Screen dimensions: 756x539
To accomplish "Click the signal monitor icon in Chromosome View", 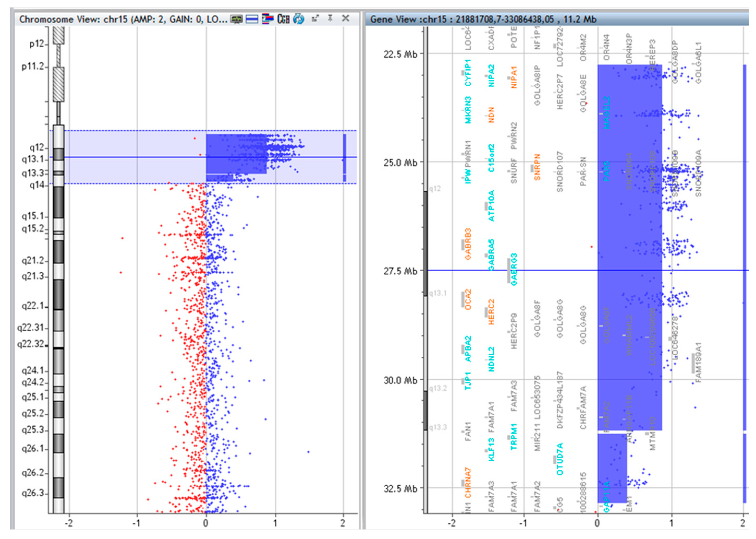I will (237, 19).
